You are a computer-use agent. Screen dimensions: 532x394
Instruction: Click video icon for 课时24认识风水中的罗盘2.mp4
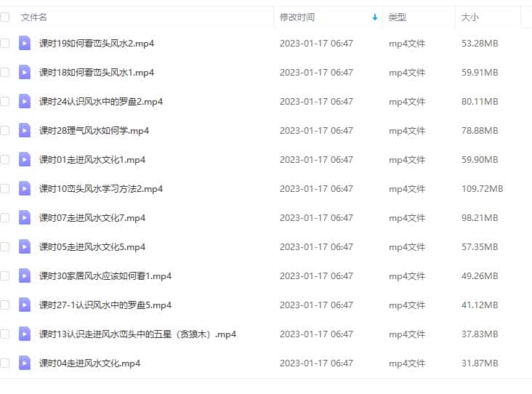coord(25,102)
